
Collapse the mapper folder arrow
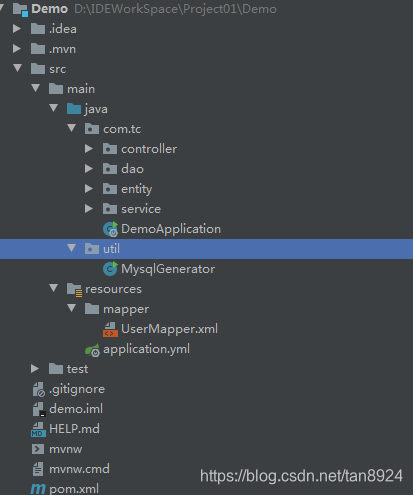72,308
